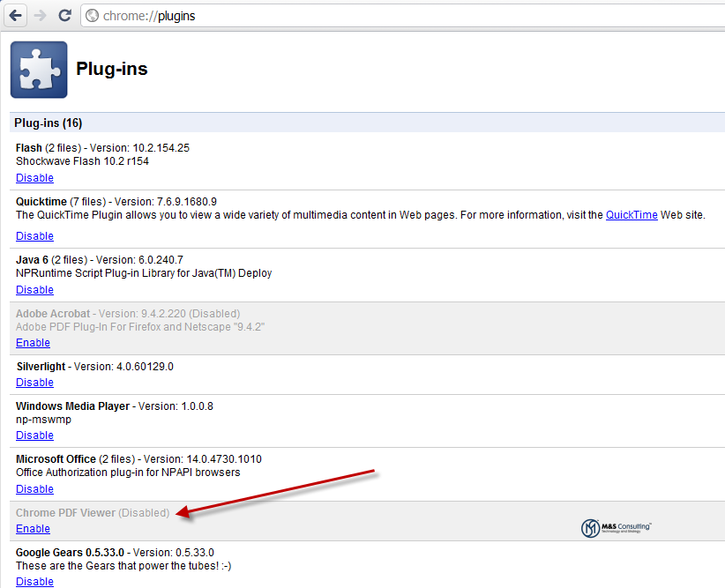This screenshot has width=725, height=588.
Task: Click Silverlight version 4.0.60129.0 line
Action: 94,367
